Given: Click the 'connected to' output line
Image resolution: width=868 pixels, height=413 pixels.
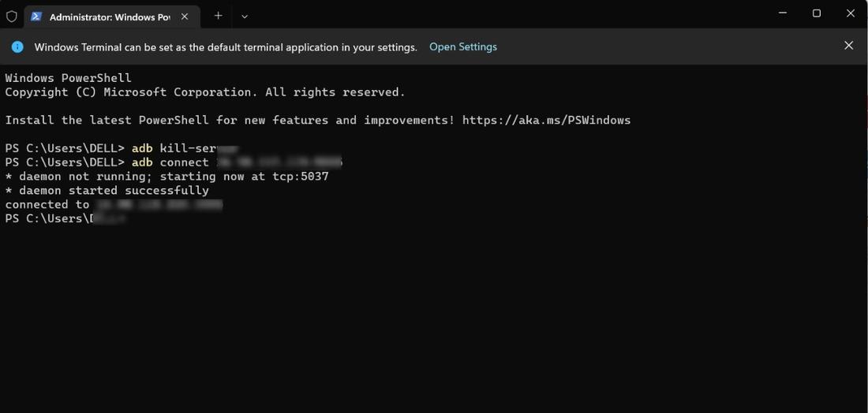Looking at the screenshot, I should [47, 204].
